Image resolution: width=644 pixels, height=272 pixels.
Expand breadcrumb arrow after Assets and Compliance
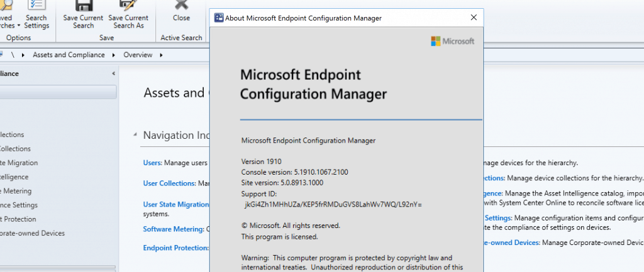(x=113, y=55)
